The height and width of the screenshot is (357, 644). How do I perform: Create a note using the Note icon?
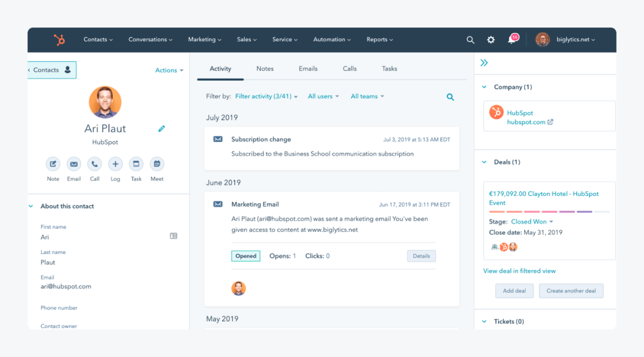point(53,165)
